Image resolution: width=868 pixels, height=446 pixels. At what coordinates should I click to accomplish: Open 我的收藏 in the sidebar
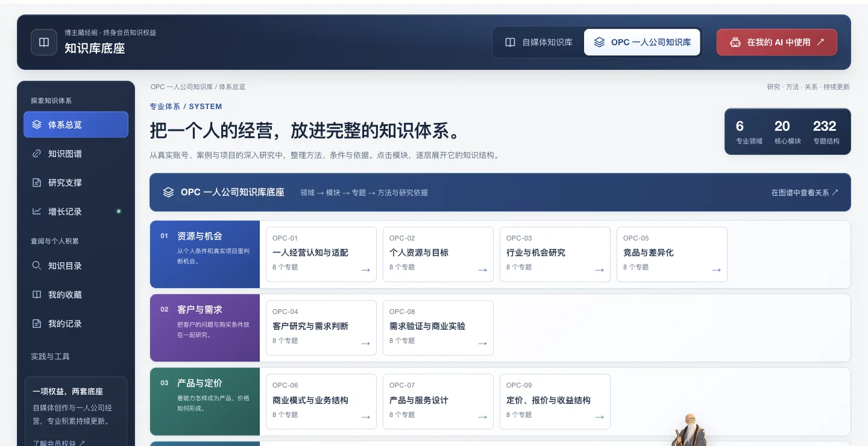click(x=76, y=295)
